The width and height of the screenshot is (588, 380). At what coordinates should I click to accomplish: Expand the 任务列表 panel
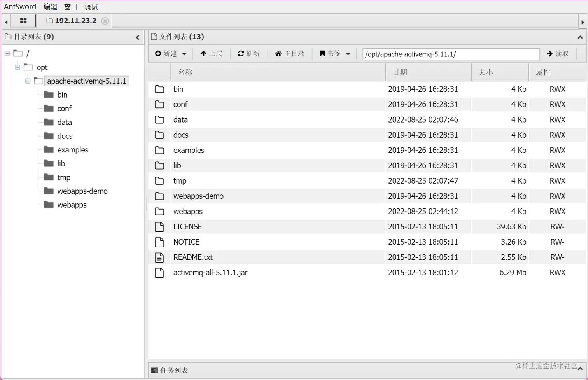pos(580,368)
